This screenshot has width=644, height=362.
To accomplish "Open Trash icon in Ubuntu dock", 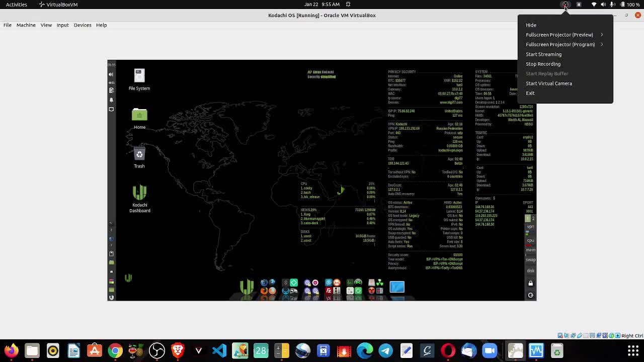I will click(557, 350).
